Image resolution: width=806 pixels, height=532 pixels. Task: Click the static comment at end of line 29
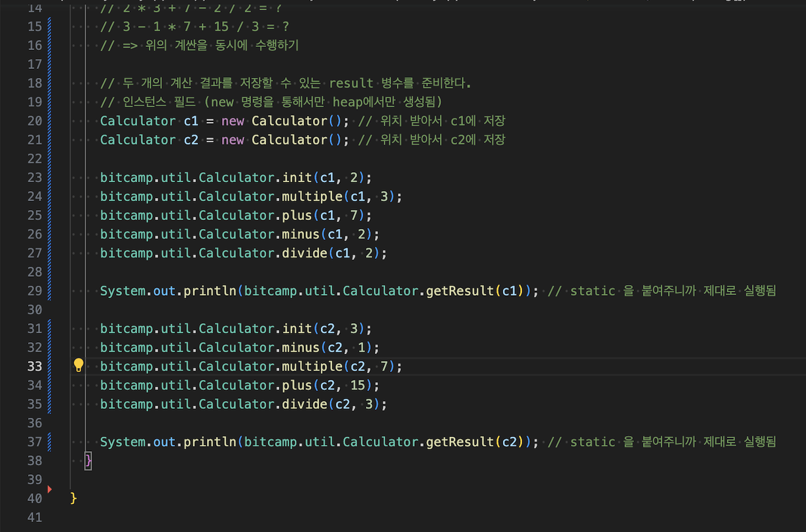tap(662, 291)
